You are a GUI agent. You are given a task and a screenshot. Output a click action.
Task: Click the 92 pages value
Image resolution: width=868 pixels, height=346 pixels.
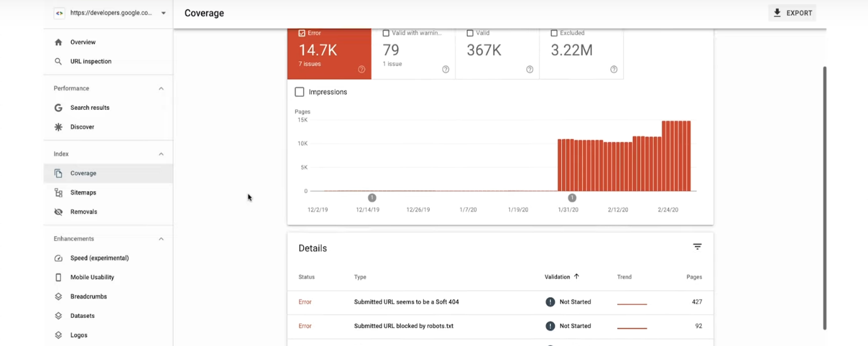click(x=699, y=326)
